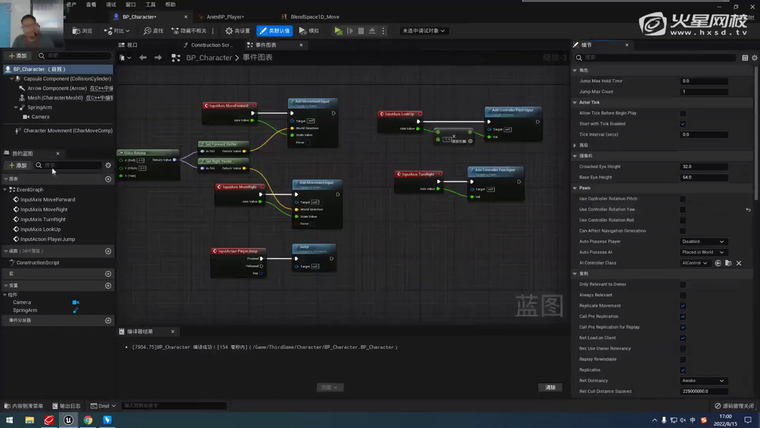Add new event dispatcher with plus circle
Screen dimensions: 760x428
(x=108, y=320)
